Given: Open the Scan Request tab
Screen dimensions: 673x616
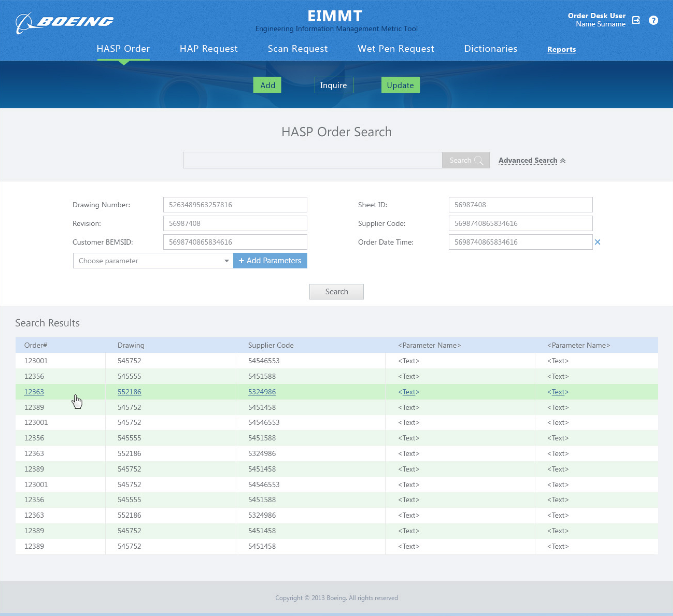Looking at the screenshot, I should (x=297, y=49).
